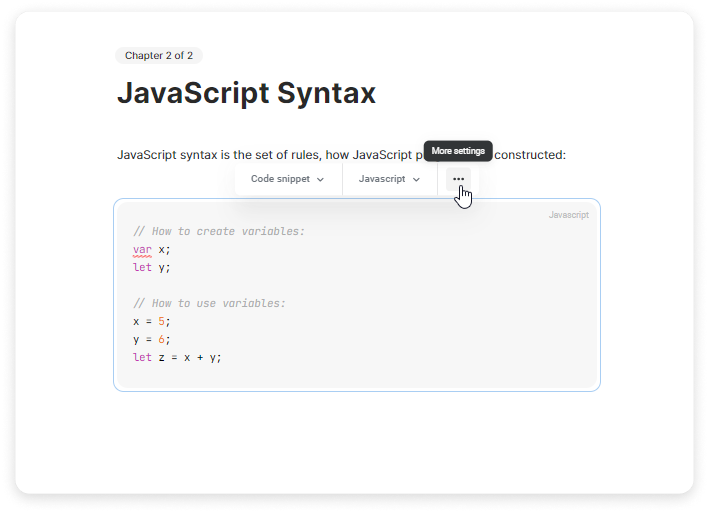709x513 pixels.
Task: Click the 'How to create variables' comment
Action: (x=219, y=231)
